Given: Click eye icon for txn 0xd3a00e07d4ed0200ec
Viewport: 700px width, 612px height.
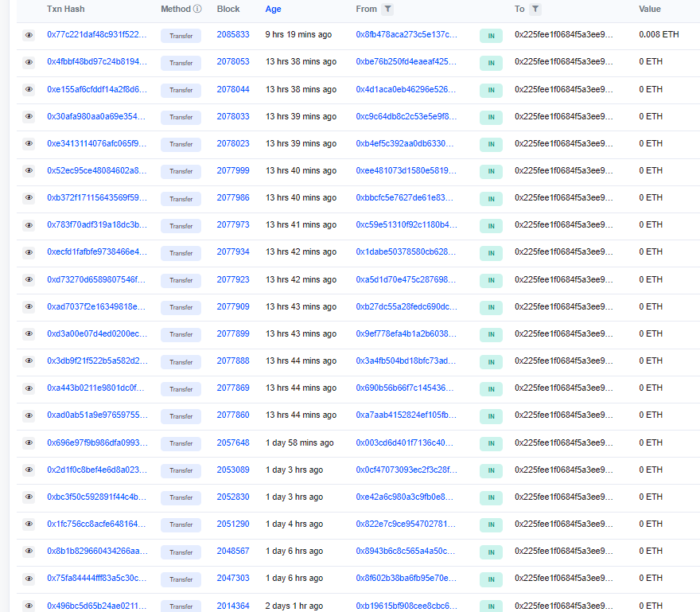Looking at the screenshot, I should click(29, 333).
